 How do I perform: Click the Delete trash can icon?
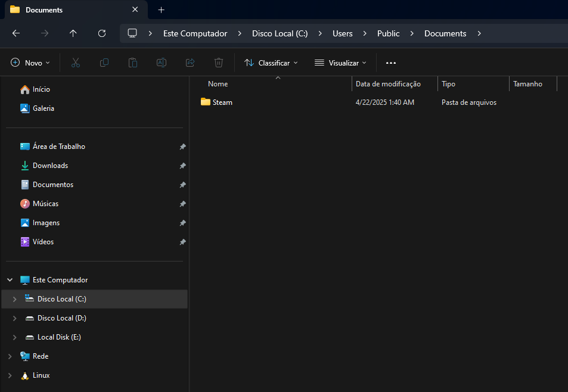pyautogui.click(x=219, y=63)
